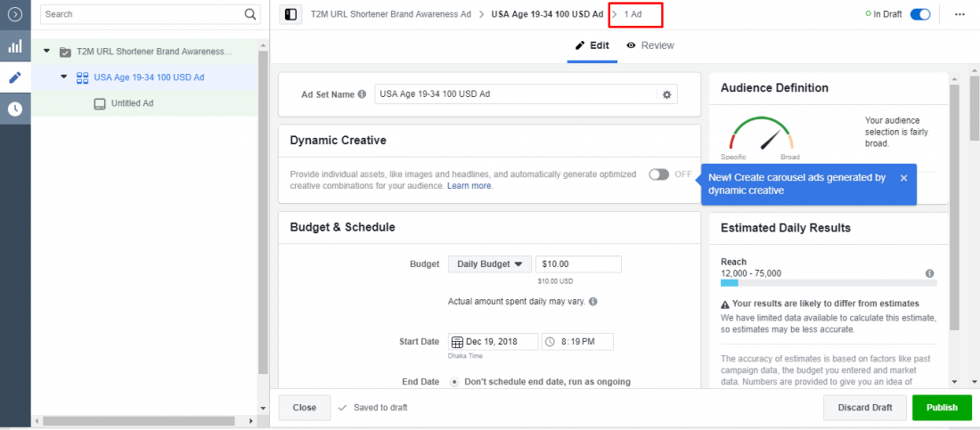Click the Reach info icon
Viewport: 980px width, 430px height.
[929, 273]
